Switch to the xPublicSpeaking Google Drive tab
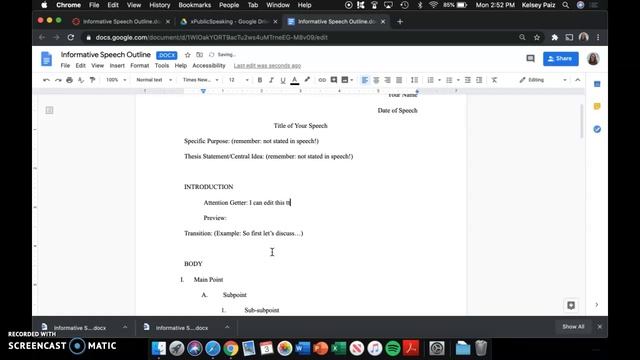 pyautogui.click(x=229, y=22)
